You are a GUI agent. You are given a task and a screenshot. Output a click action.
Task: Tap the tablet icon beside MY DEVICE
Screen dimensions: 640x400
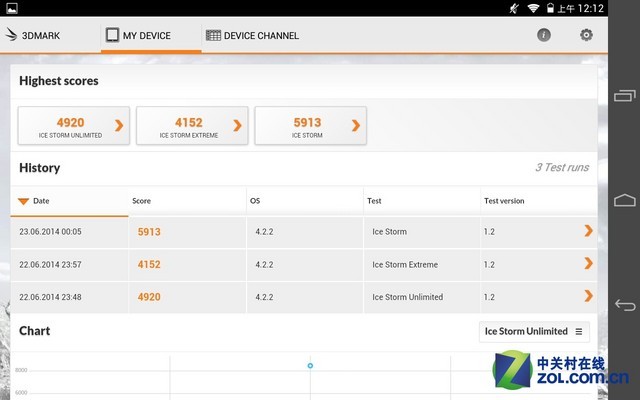(112, 35)
